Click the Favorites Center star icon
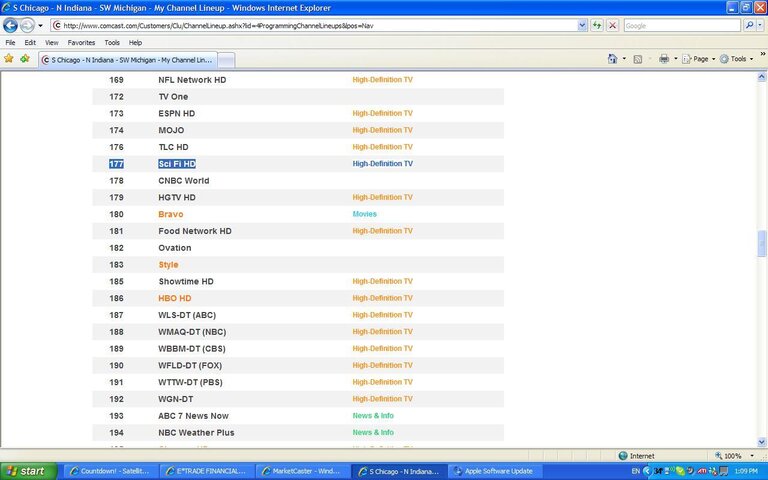The width and height of the screenshot is (768, 480). [x=9, y=59]
